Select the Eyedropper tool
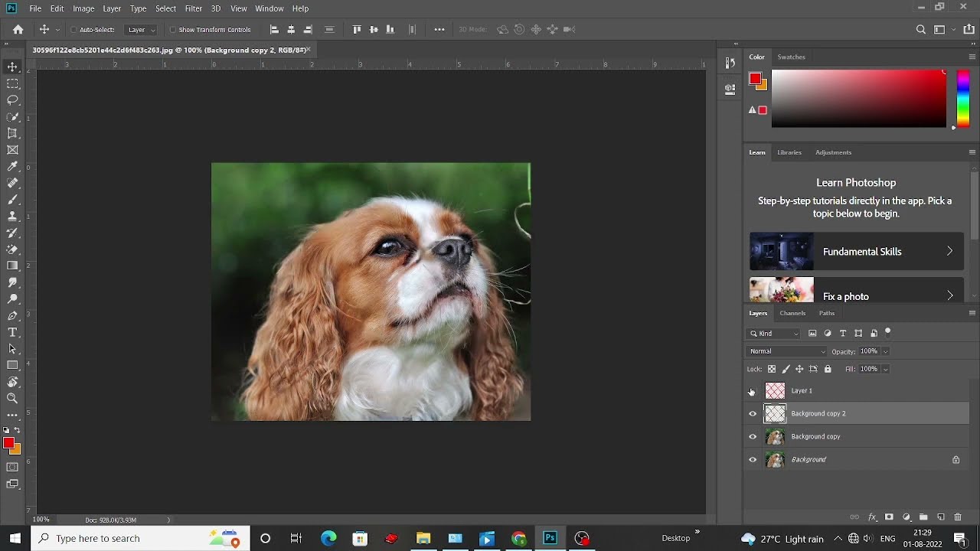This screenshot has width=980, height=551. coord(12,167)
